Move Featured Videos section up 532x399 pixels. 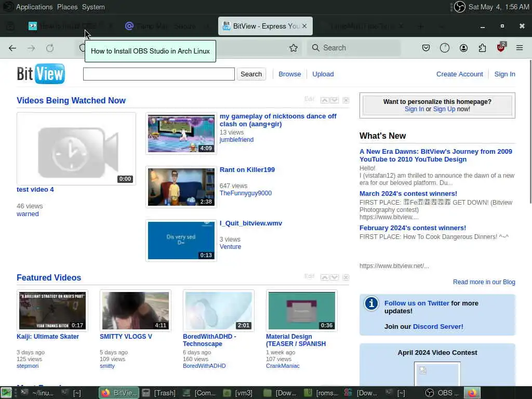tap(325, 277)
